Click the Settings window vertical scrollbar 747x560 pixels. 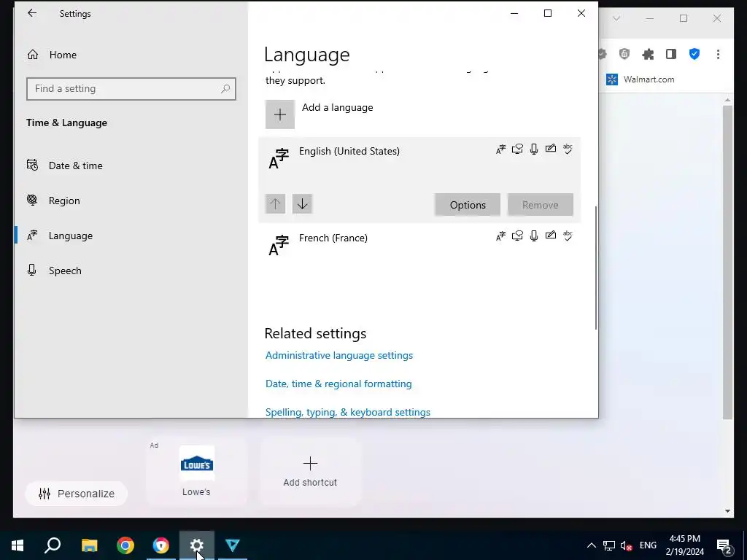coord(595,267)
